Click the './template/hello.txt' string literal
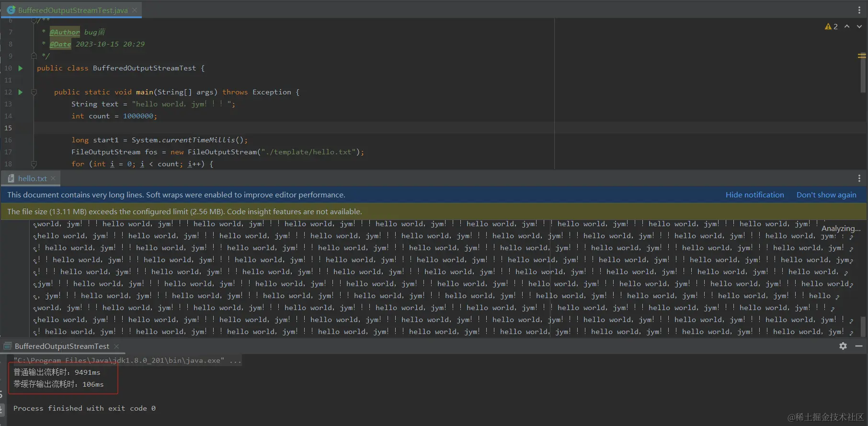This screenshot has width=868, height=426. [309, 152]
